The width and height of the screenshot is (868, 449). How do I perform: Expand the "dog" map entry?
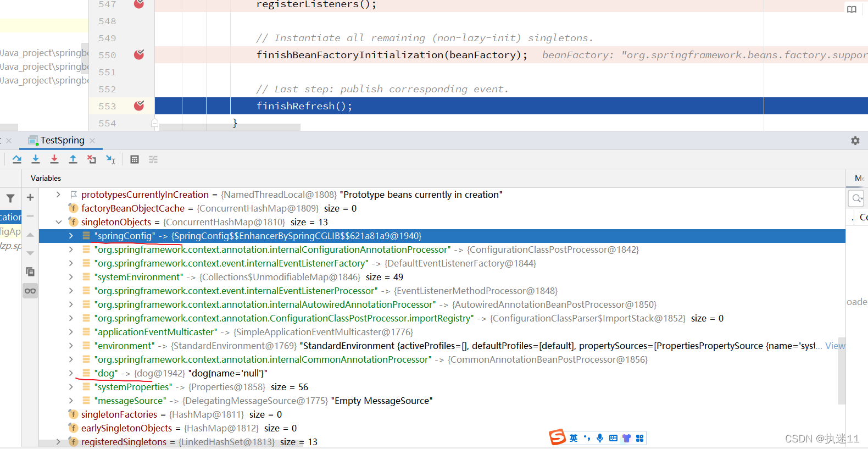click(71, 373)
